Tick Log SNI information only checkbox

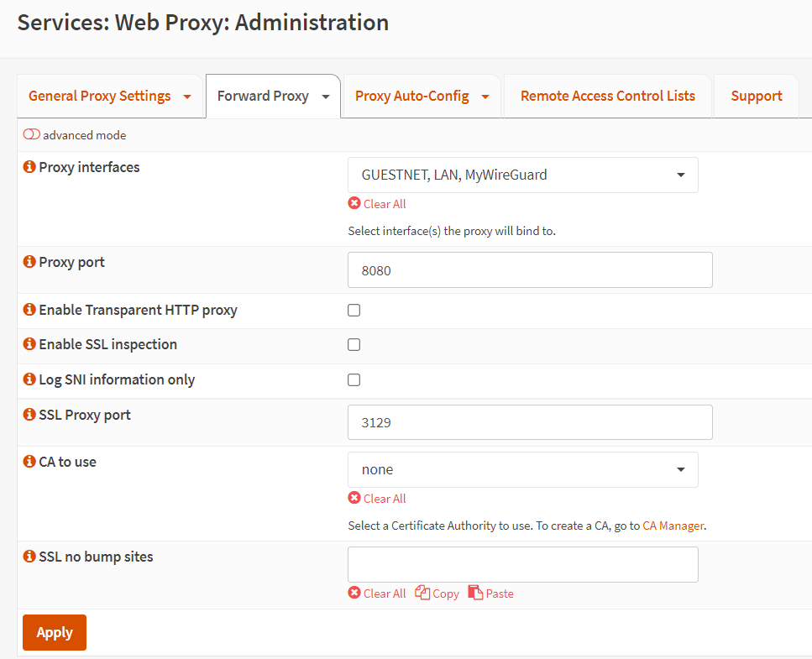click(x=354, y=380)
